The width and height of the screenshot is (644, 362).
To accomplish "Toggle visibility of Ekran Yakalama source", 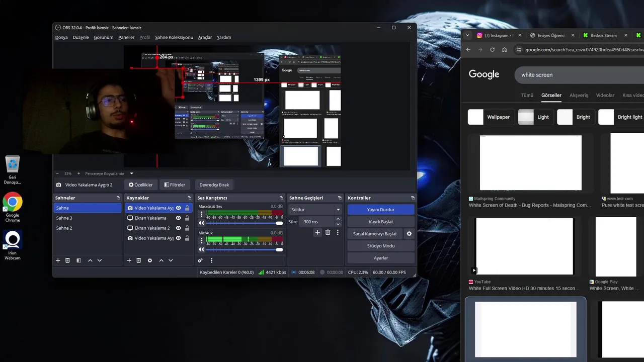I will coord(178,218).
